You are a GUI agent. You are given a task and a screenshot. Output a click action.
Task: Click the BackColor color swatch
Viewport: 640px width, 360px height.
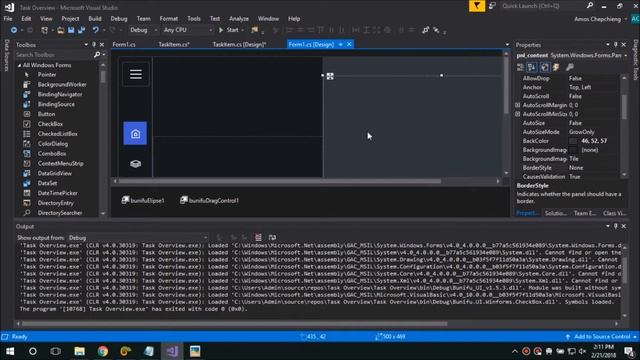[x=573, y=141]
